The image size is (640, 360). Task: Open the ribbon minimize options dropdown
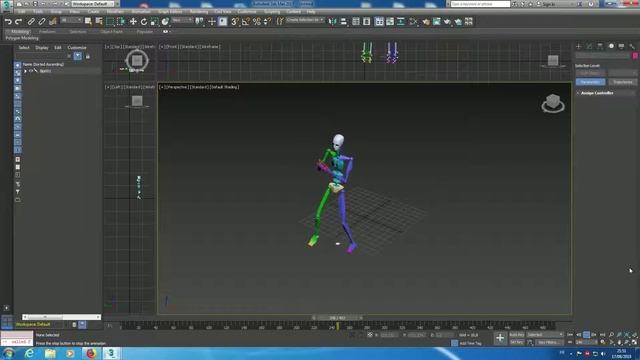tap(166, 31)
